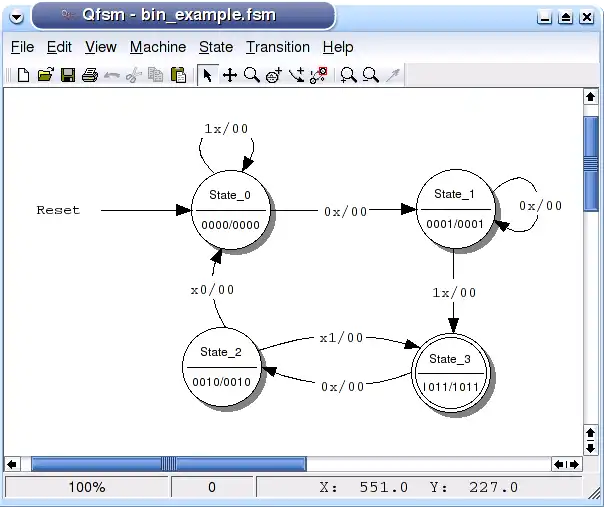
Task: Open the Help menu
Action: 338,47
